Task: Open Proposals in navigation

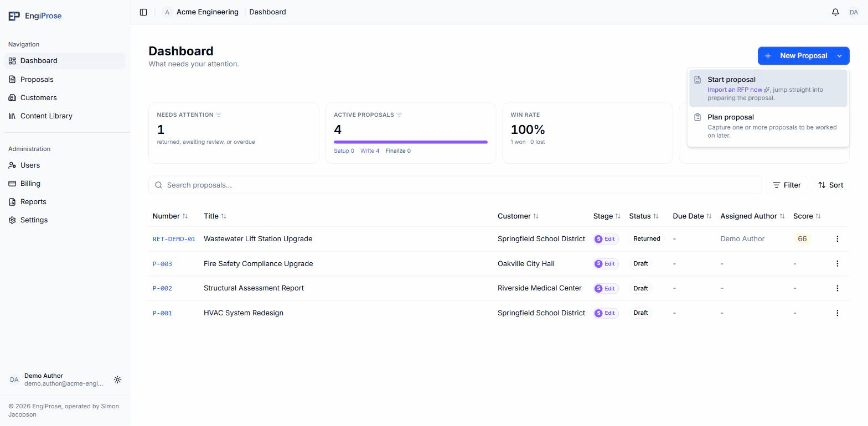Action: pos(65,80)
